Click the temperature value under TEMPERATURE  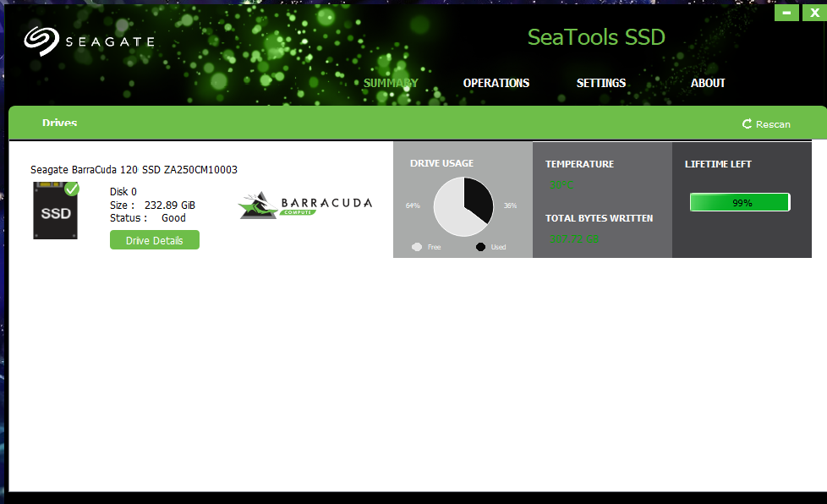[561, 185]
